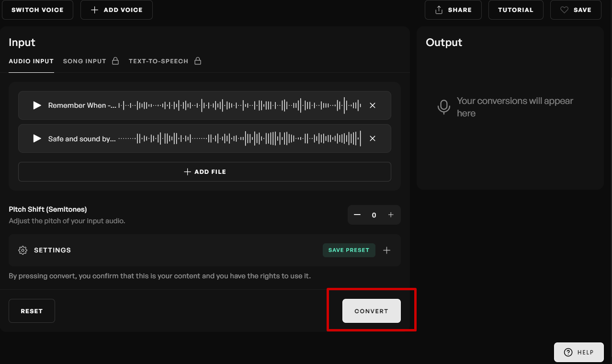Click the Add Voice button
Screen dimensions: 612x364
pyautogui.click(x=116, y=10)
